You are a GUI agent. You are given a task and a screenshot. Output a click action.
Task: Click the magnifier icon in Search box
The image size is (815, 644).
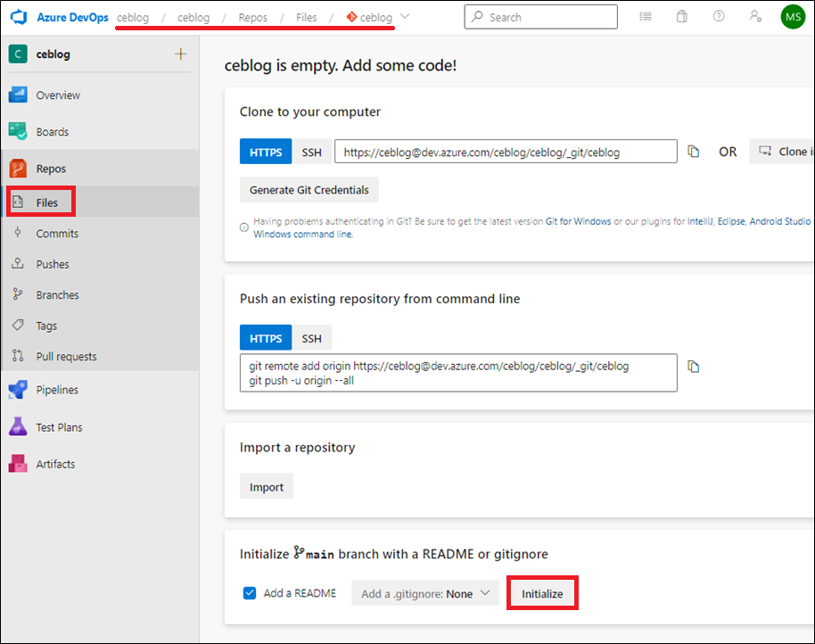(x=477, y=17)
